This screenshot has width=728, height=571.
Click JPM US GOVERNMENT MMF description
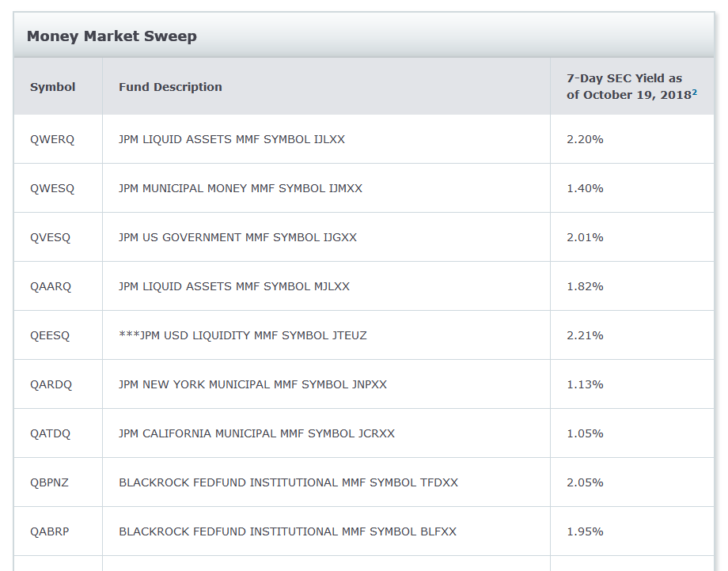237,237
